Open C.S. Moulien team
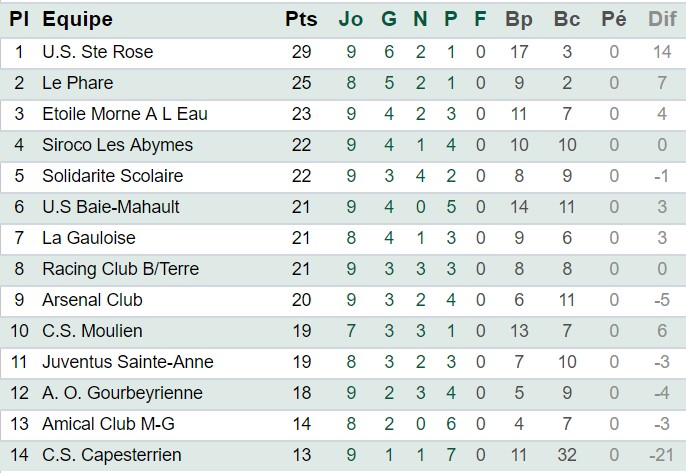 click(x=92, y=331)
